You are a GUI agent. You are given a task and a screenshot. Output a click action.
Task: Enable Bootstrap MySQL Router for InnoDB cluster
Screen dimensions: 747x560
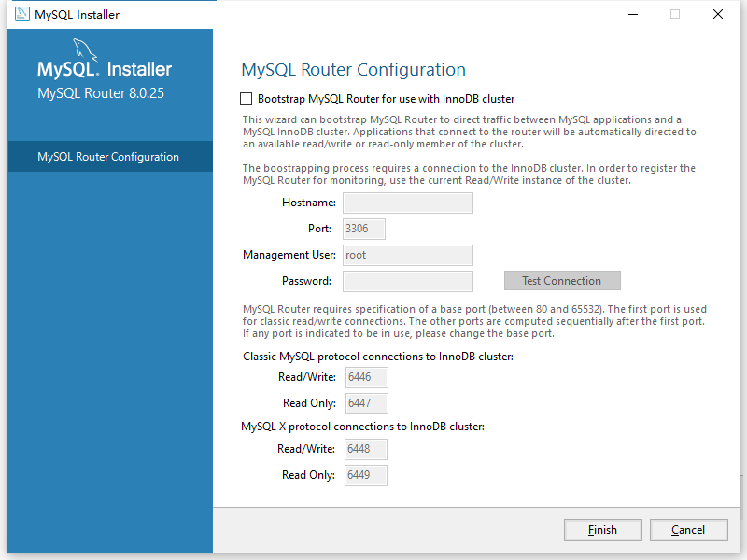pyautogui.click(x=247, y=99)
